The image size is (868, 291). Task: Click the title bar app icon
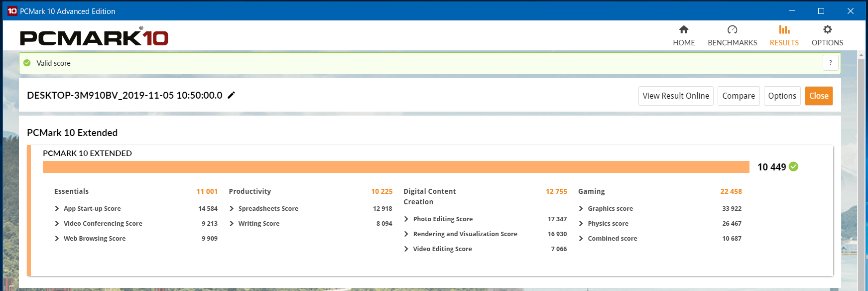(x=12, y=11)
